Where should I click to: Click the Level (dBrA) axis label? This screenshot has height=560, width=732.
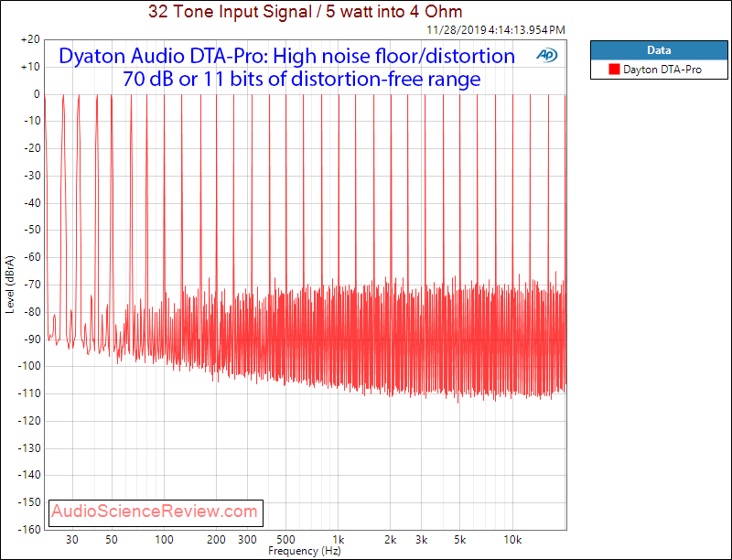(x=10, y=285)
